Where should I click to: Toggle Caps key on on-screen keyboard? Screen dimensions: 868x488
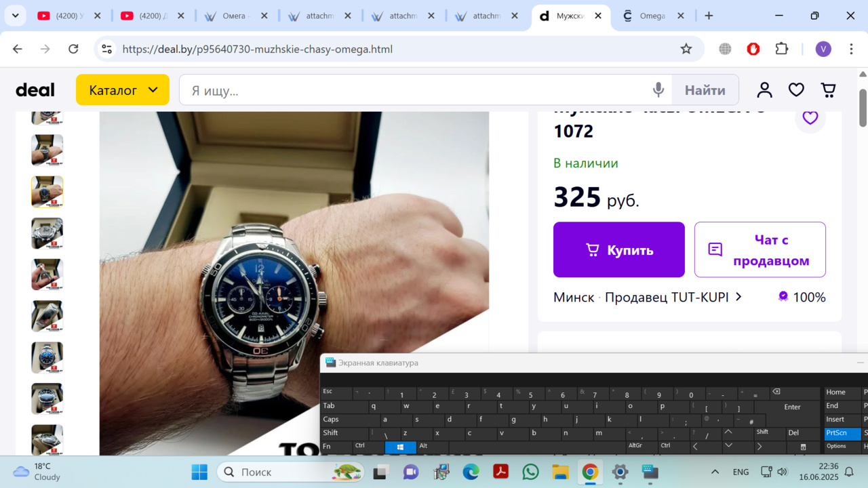(331, 420)
